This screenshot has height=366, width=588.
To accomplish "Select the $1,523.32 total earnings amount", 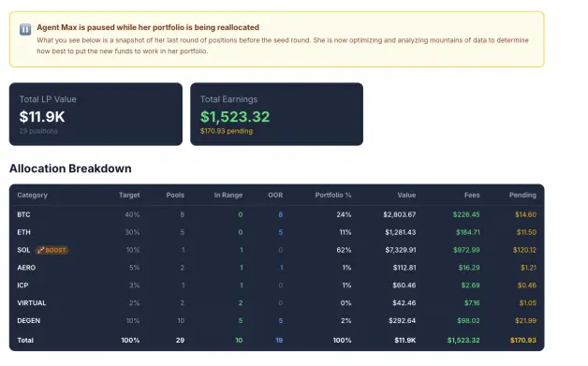I will pyautogui.click(x=235, y=117).
